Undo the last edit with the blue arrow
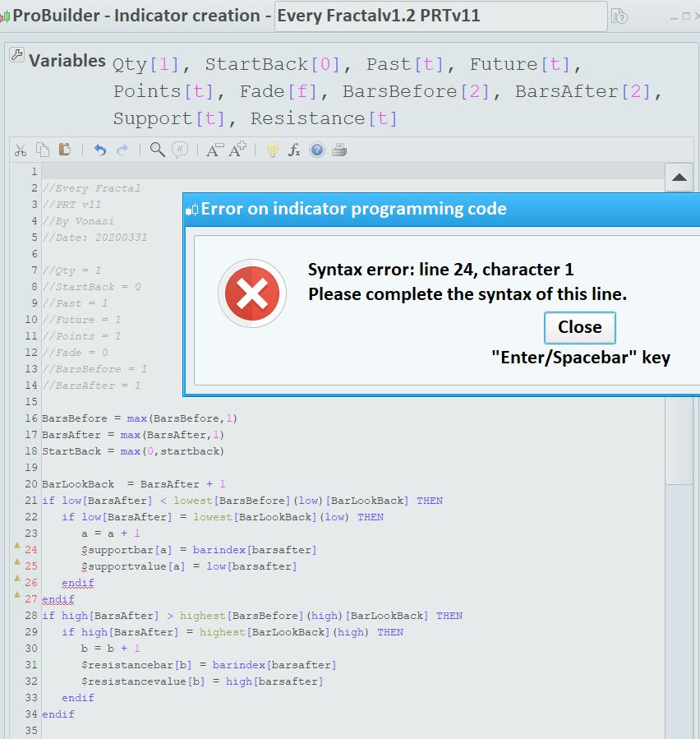 click(100, 150)
